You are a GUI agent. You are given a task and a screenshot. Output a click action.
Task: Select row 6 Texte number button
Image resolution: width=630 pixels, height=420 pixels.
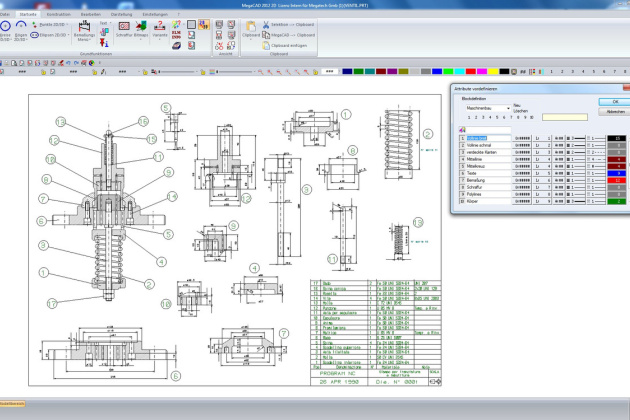pyautogui.click(x=463, y=173)
